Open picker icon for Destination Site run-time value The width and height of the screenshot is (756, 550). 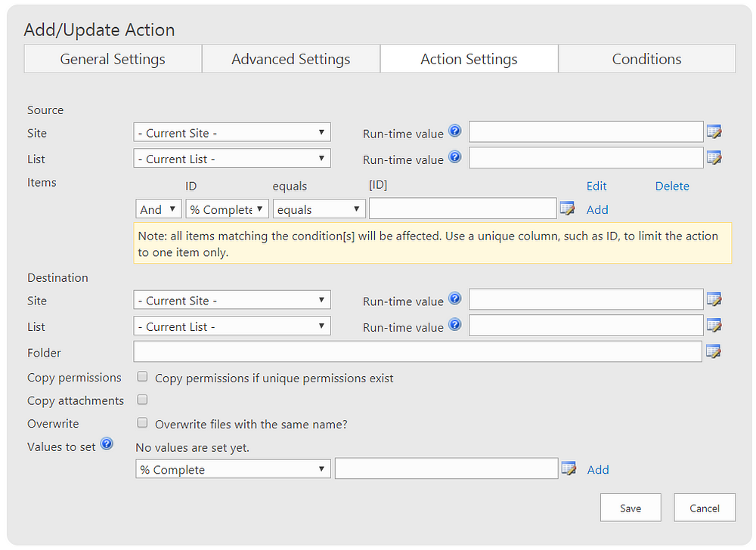point(714,300)
